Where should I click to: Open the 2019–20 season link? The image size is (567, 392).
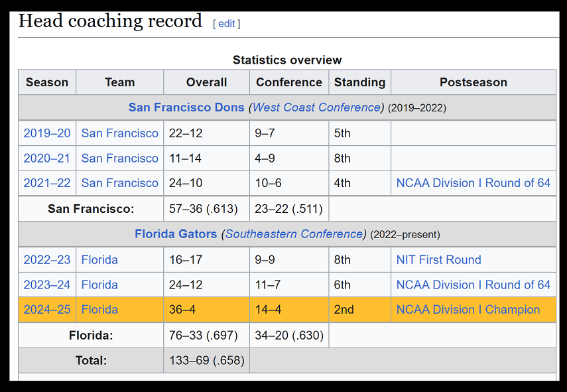(47, 133)
